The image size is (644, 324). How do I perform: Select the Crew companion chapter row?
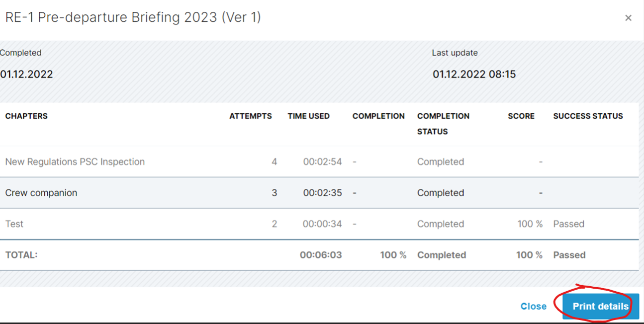point(319,193)
